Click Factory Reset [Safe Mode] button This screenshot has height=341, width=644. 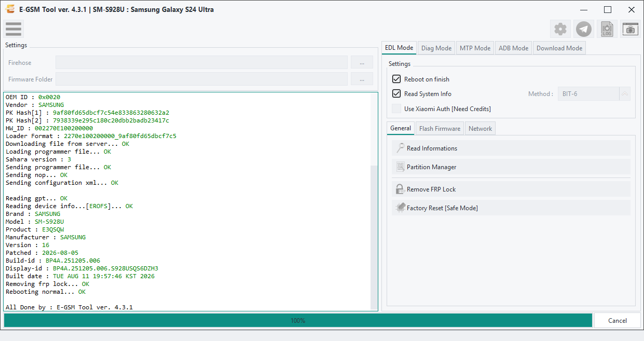tap(511, 208)
